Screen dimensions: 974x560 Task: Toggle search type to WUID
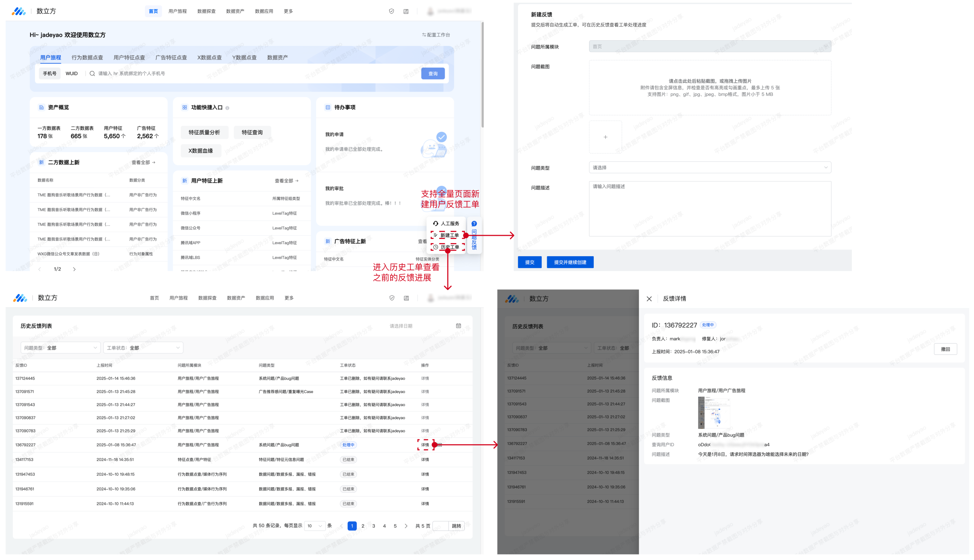pos(72,73)
